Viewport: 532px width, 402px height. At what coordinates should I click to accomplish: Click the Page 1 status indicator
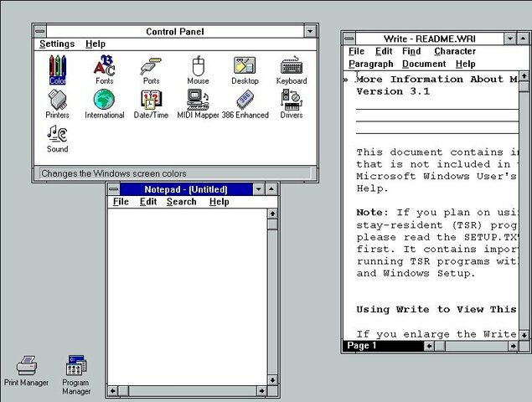(384, 346)
